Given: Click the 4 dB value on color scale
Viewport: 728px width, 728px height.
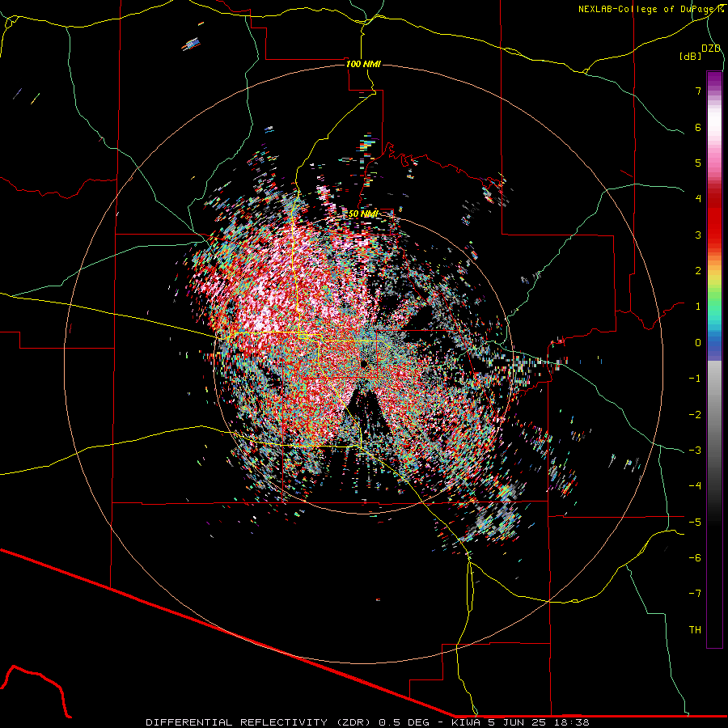Looking at the screenshot, I should [698, 198].
